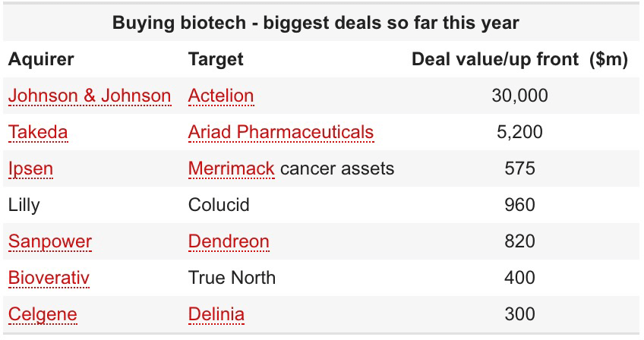Click the Colucid target cell
Viewport: 644px width, 340px height.
tap(219, 205)
